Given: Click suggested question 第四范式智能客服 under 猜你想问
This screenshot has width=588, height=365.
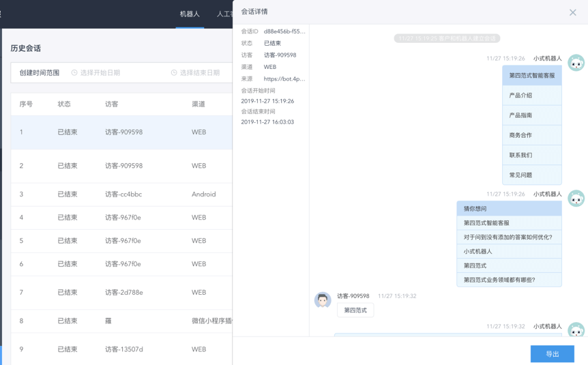Looking at the screenshot, I should pos(509,223).
